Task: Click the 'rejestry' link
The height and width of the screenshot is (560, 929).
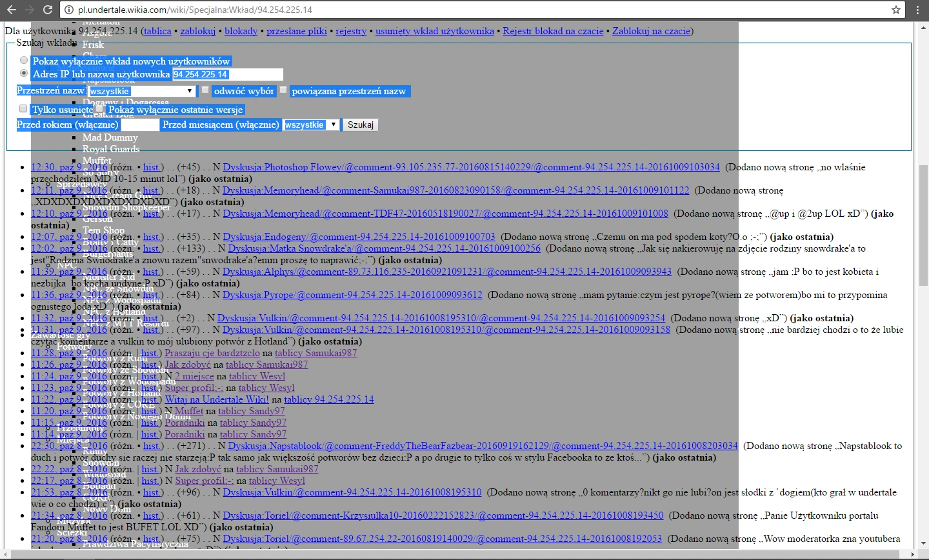Action: (351, 31)
